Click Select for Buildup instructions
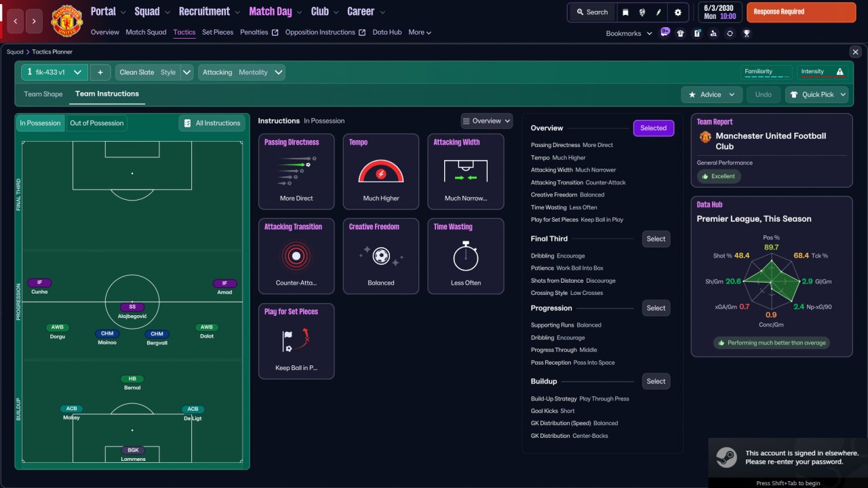Image resolution: width=868 pixels, height=488 pixels. click(656, 382)
